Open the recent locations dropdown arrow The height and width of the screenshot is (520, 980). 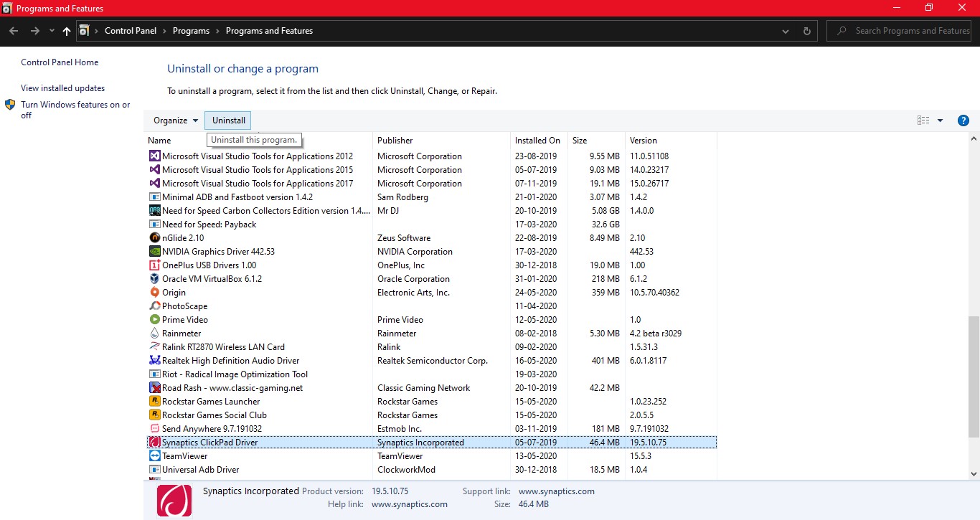click(52, 31)
